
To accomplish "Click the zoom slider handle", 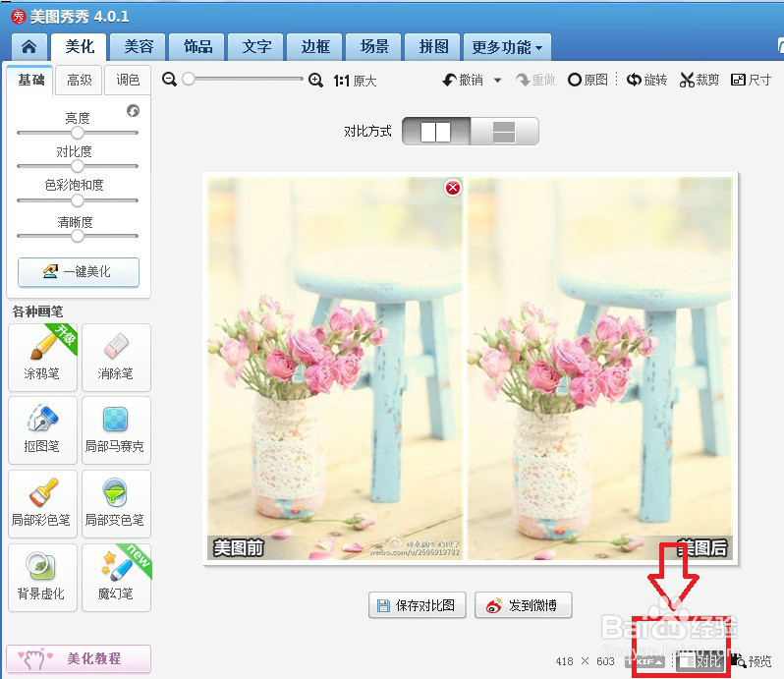I will point(189,79).
